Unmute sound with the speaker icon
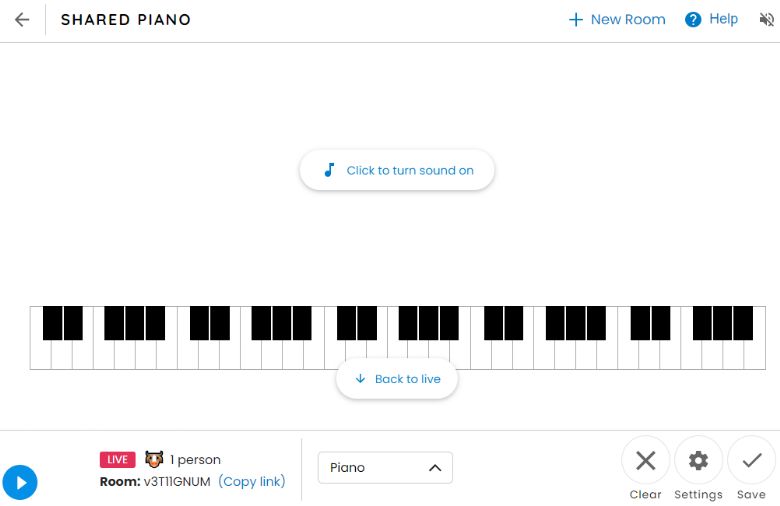Screen dimensions: 780x506 click(767, 19)
